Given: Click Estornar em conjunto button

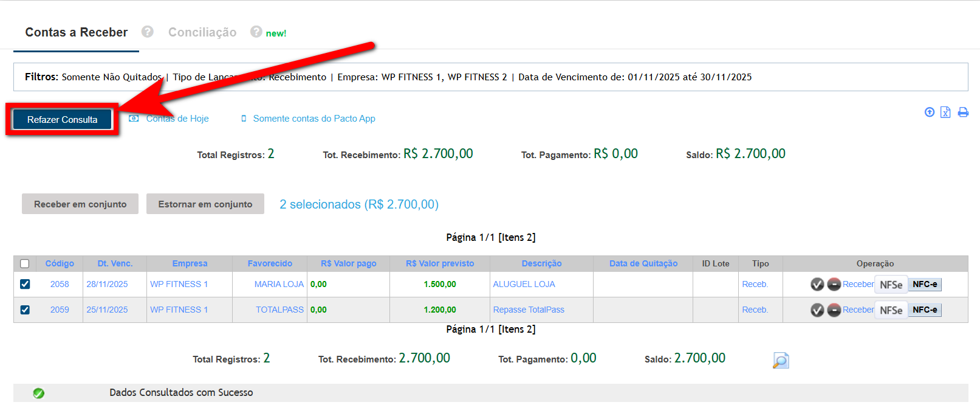Looking at the screenshot, I should pyautogui.click(x=205, y=204).
